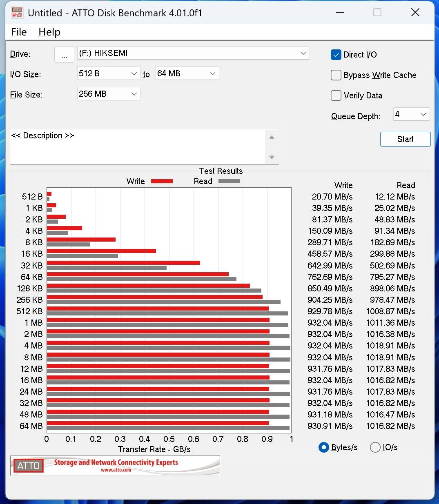
Task: Click the 931.18 MB/s write result
Action: pos(330,415)
